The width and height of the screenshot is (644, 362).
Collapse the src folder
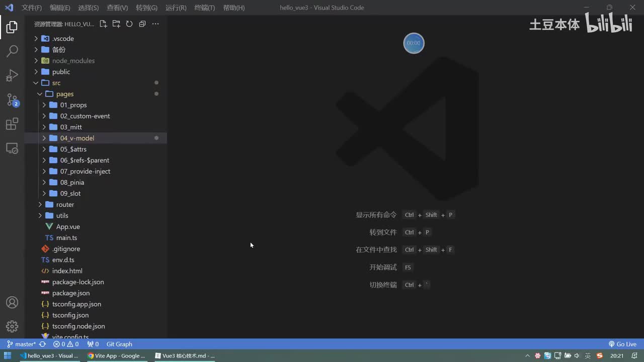(x=96, y=83)
